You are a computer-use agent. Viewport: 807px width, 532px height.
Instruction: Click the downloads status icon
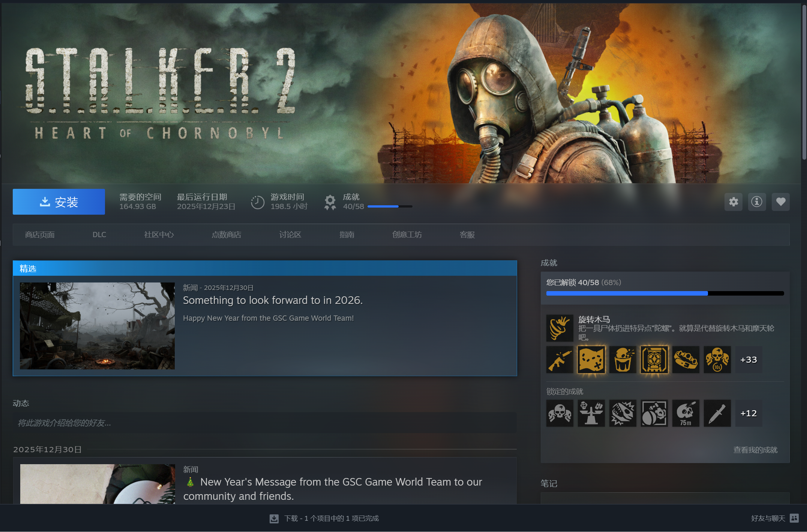coord(274,519)
